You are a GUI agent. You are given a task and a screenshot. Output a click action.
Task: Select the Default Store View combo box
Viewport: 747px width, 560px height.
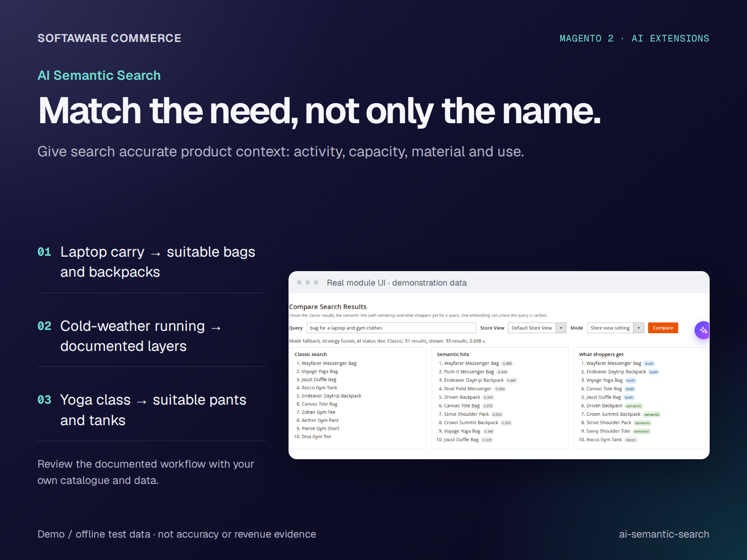pyautogui.click(x=537, y=328)
